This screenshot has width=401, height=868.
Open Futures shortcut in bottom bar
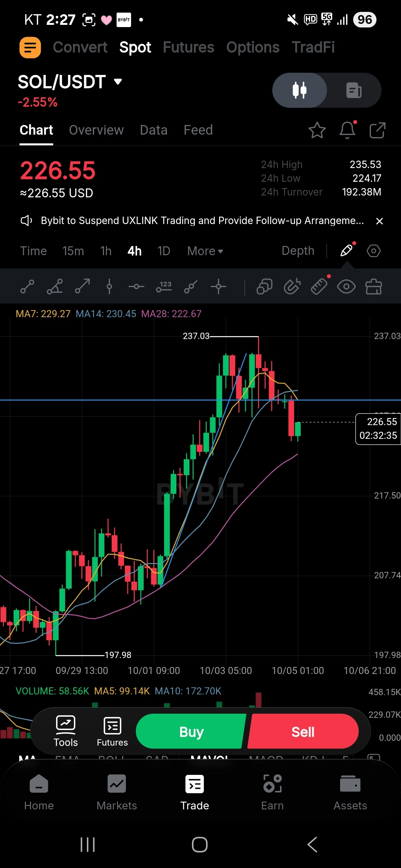[112, 732]
